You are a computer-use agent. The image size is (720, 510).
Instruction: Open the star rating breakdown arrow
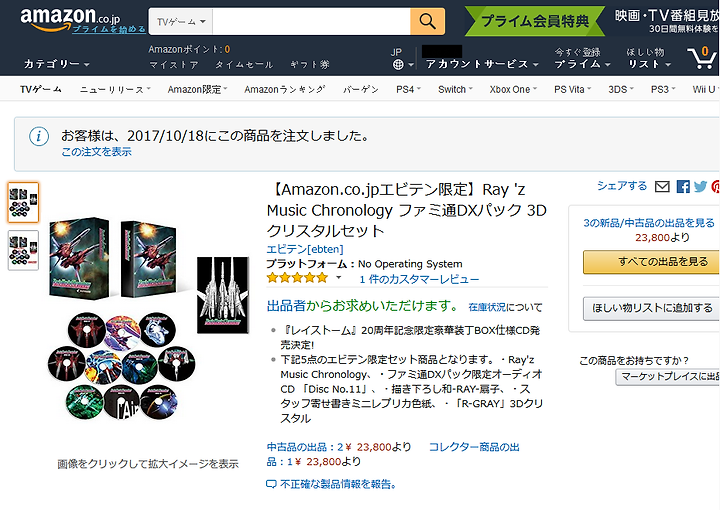click(x=339, y=278)
